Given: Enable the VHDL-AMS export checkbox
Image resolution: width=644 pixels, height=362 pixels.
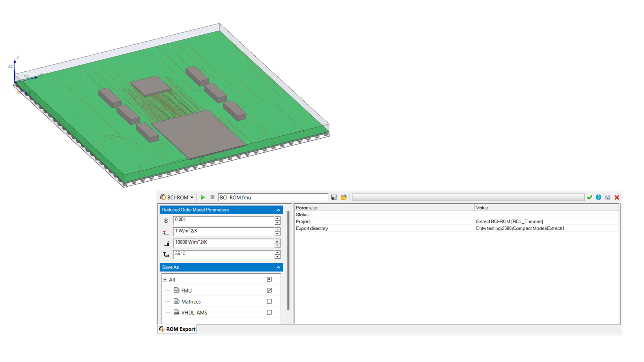Looking at the screenshot, I should coord(269,312).
